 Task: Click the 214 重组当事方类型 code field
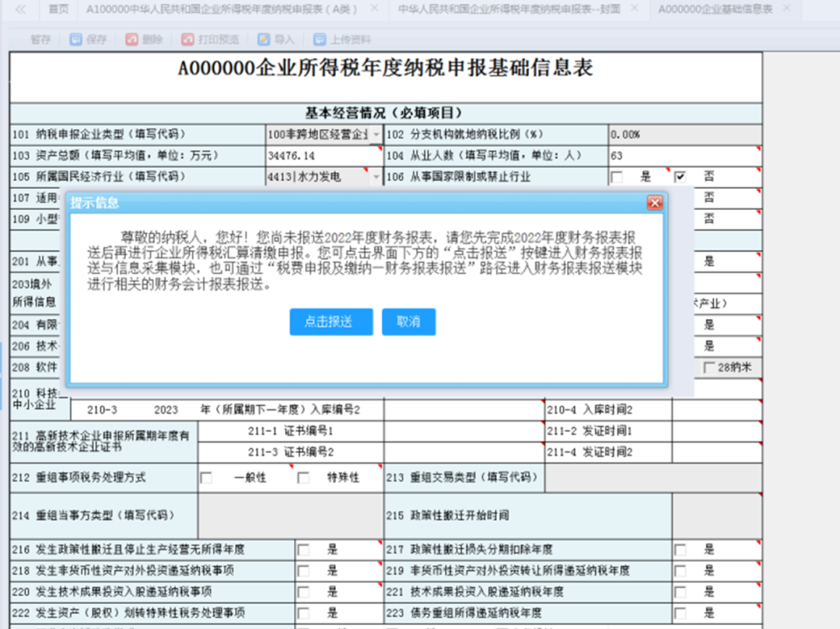tap(291, 516)
